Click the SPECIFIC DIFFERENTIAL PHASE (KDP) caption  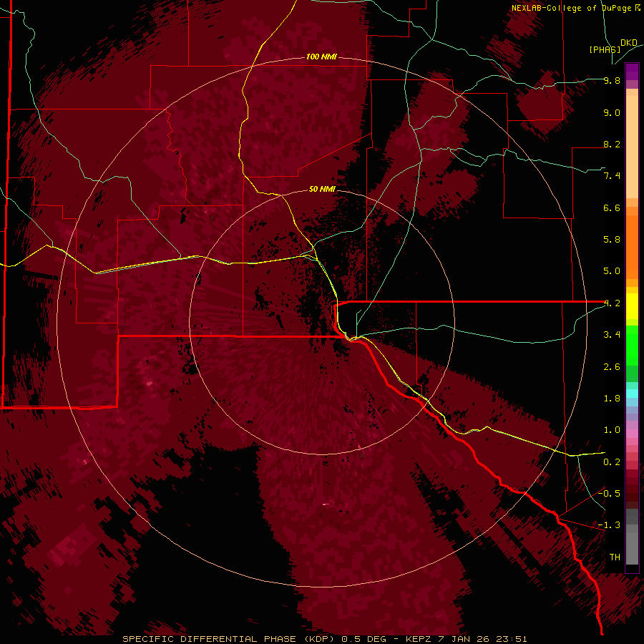228,639
